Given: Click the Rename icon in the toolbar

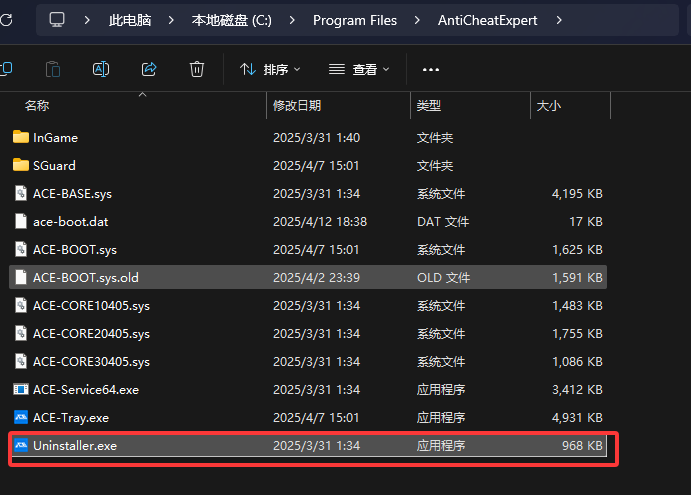Looking at the screenshot, I should click(x=101, y=69).
